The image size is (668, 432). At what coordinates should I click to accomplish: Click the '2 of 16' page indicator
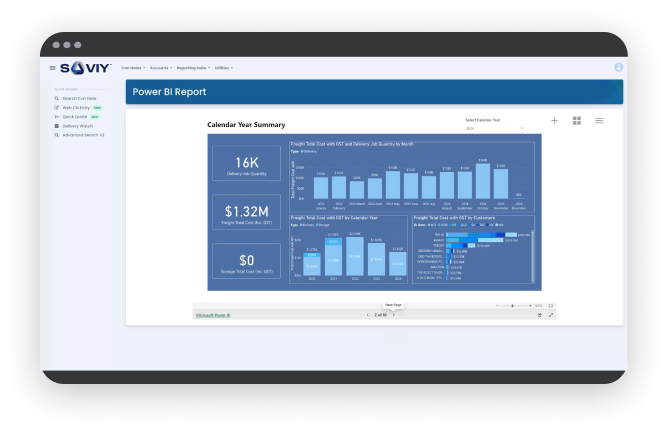click(x=380, y=315)
